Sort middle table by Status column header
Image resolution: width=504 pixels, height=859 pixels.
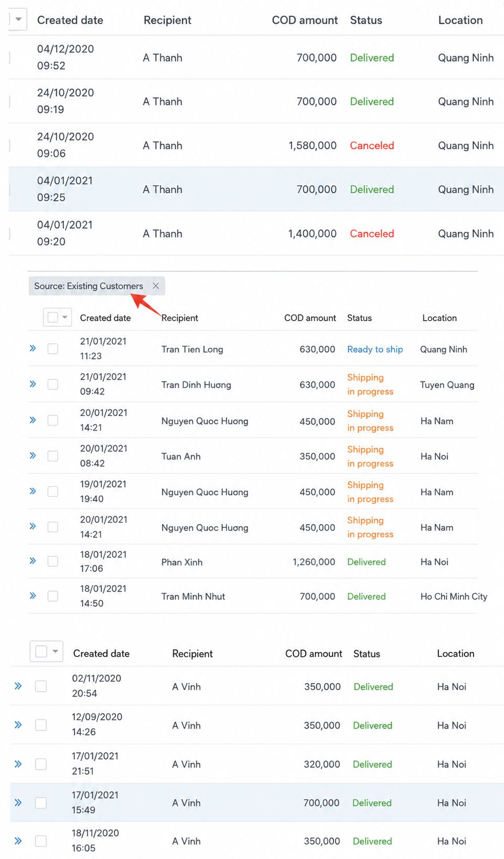[x=359, y=318]
